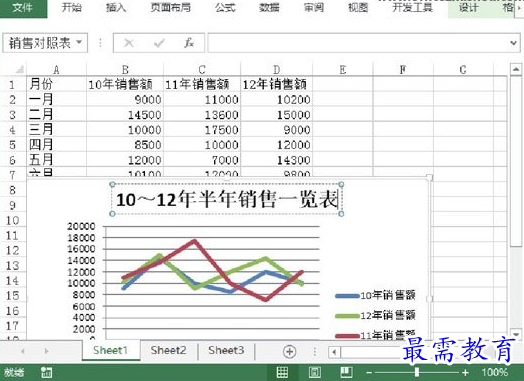
Task: Switch to Page Break Preview icon
Action: (x=346, y=372)
